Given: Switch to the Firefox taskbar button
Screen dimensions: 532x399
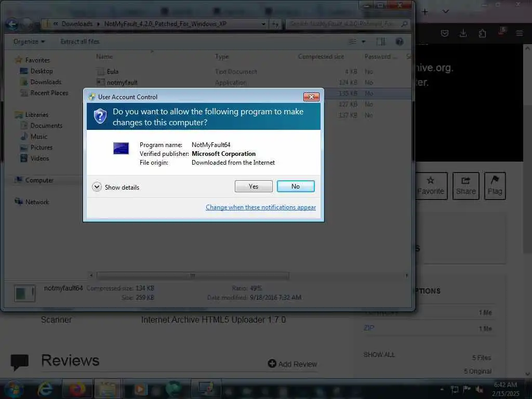Looking at the screenshot, I should tap(77, 389).
